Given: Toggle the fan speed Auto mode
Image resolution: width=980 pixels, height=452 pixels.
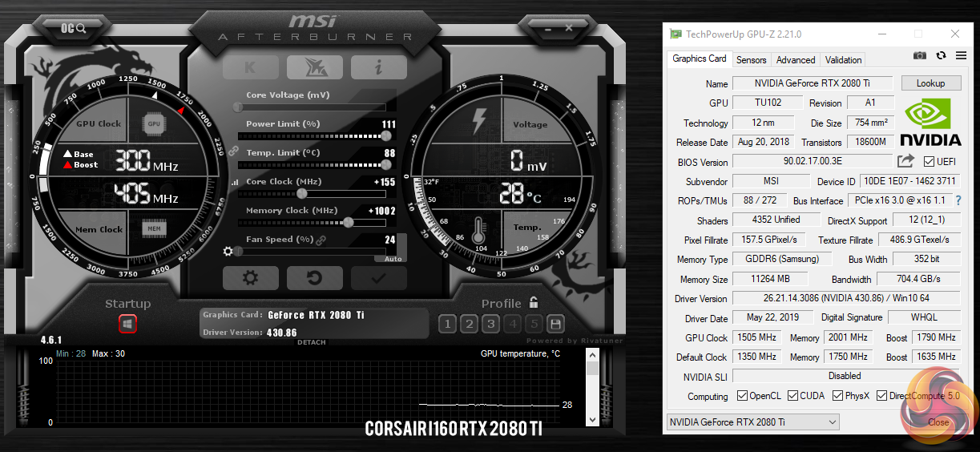Looking at the screenshot, I should (x=393, y=259).
